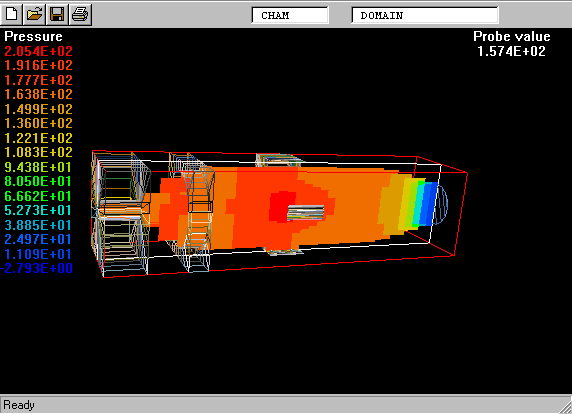
Task: Click the wireframe box at left end
Action: (121, 213)
